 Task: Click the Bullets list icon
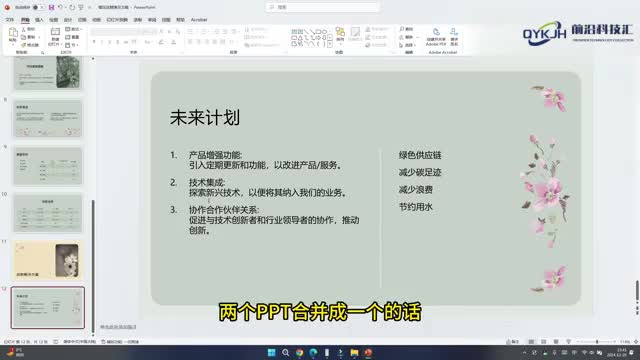click(x=191, y=32)
